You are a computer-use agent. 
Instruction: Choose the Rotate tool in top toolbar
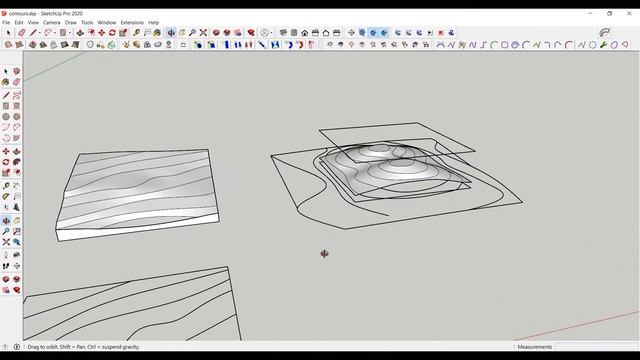point(112,33)
